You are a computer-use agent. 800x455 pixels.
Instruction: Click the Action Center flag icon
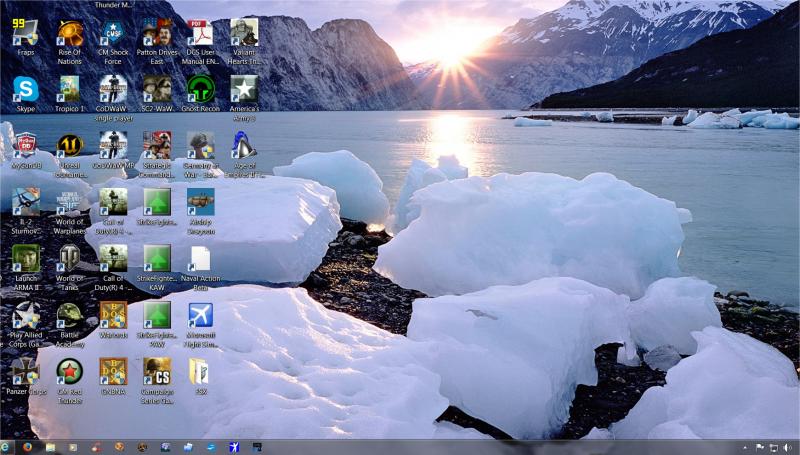760,448
